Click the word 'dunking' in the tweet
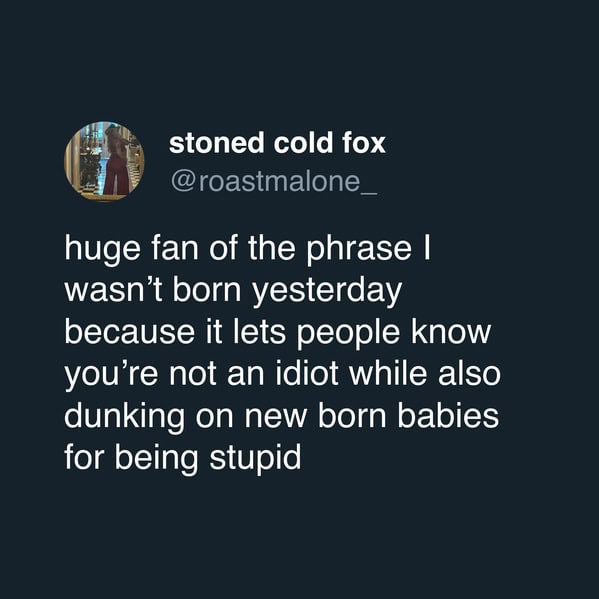The height and width of the screenshot is (599, 599). [124, 417]
